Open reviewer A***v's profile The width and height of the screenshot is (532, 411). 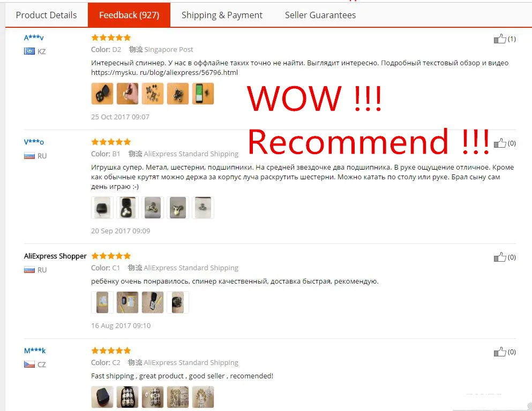[x=34, y=37]
